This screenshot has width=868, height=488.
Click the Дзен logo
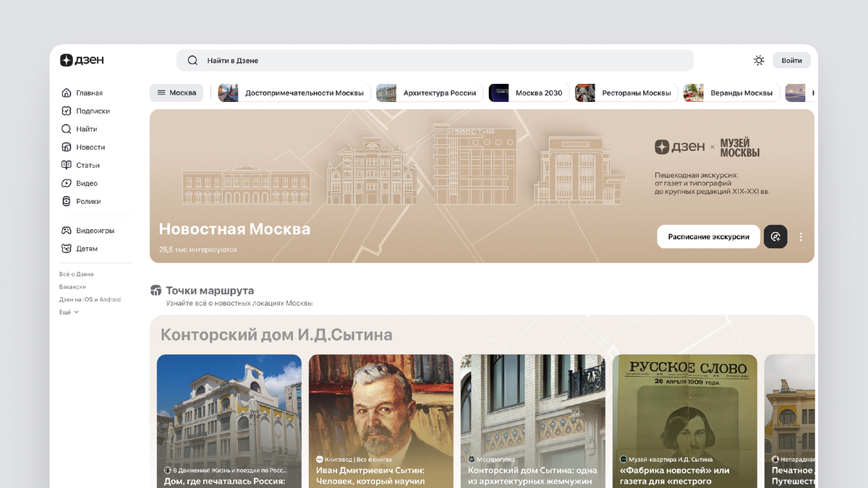(x=82, y=60)
